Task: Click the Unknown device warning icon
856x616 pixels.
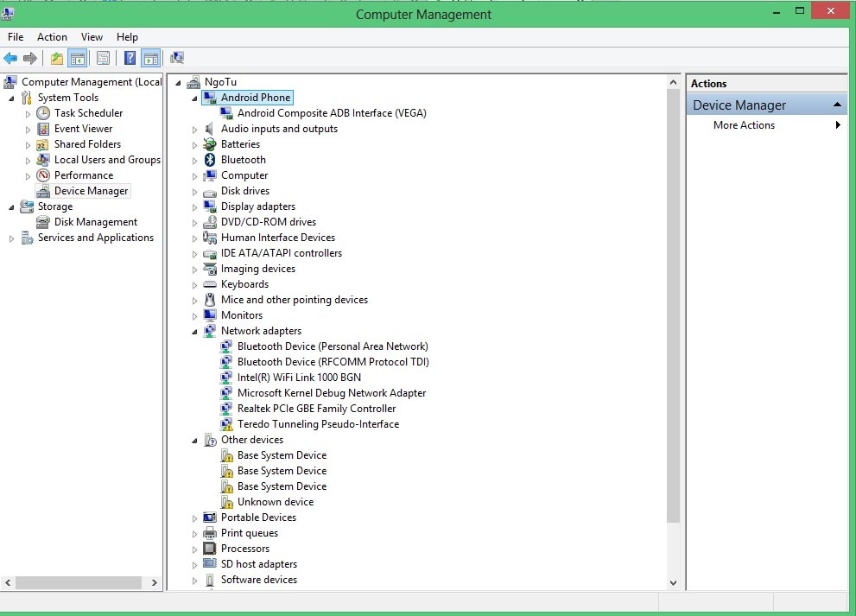Action: point(226,502)
